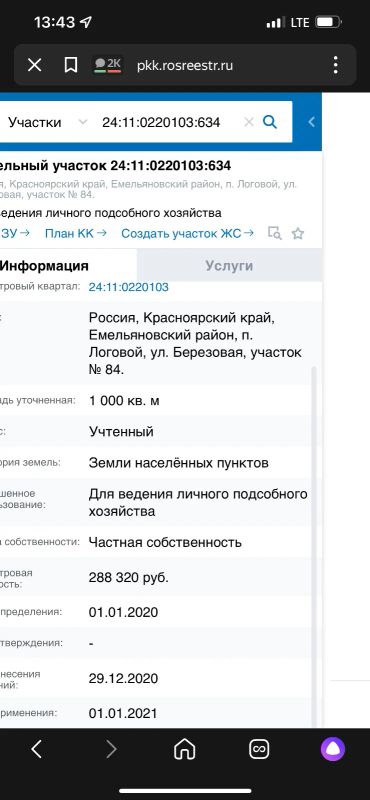The height and width of the screenshot is (800, 370).
Task: Switch to the Услуги tab
Action: (229, 266)
